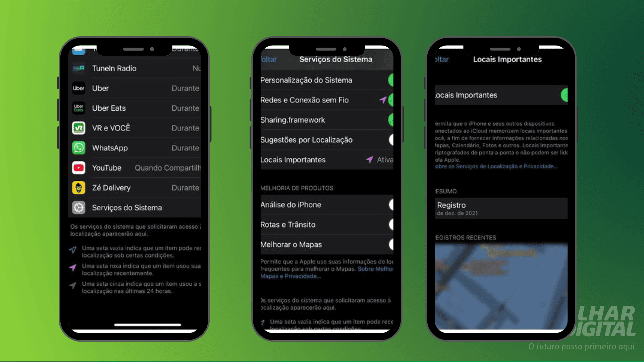Image resolution: width=644 pixels, height=362 pixels.
Task: Tap the VR e VOCÊ app icon
Action: [x=78, y=127]
